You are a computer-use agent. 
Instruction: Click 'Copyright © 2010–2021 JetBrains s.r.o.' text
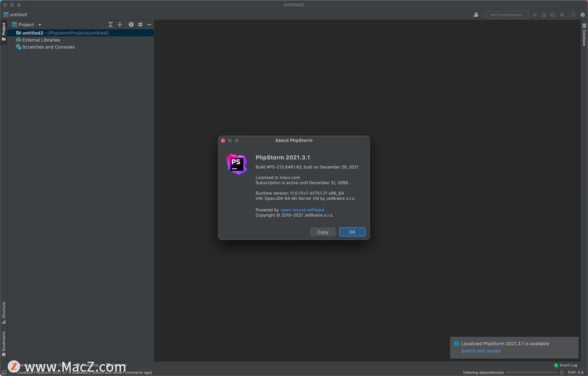coord(294,215)
